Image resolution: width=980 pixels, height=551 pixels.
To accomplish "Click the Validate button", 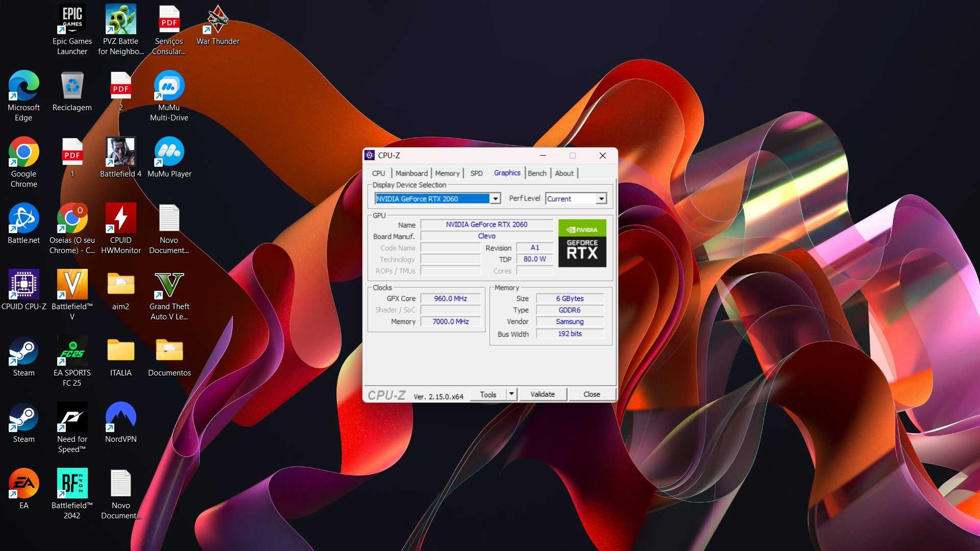I will (x=543, y=394).
